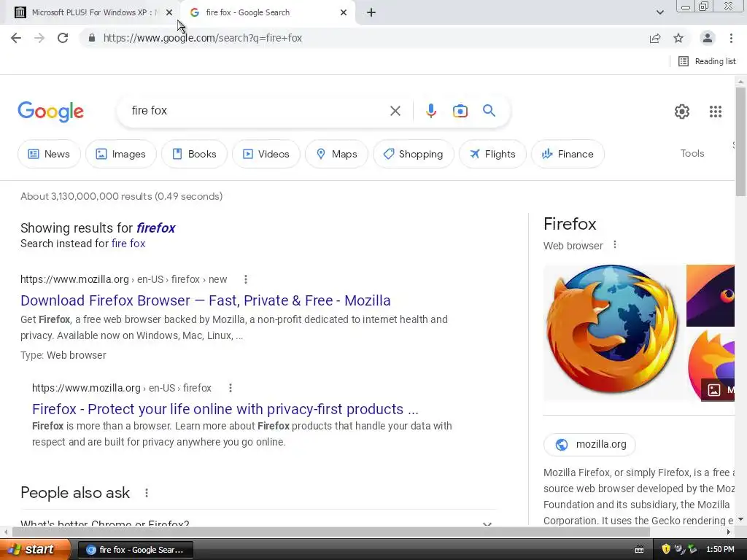This screenshot has width=747, height=560.
Task: Click the scroll down arrow
Action: click(740, 519)
